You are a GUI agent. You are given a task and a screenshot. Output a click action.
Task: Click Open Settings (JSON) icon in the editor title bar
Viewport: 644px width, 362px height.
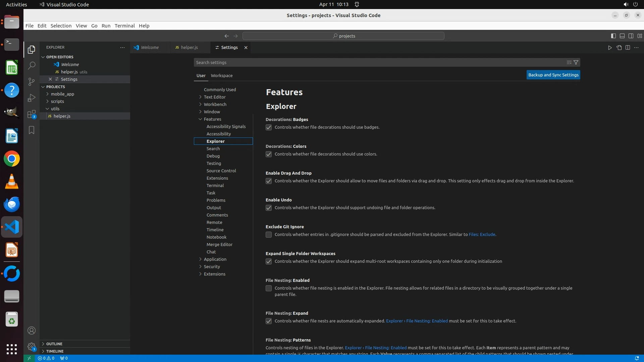[x=619, y=48]
